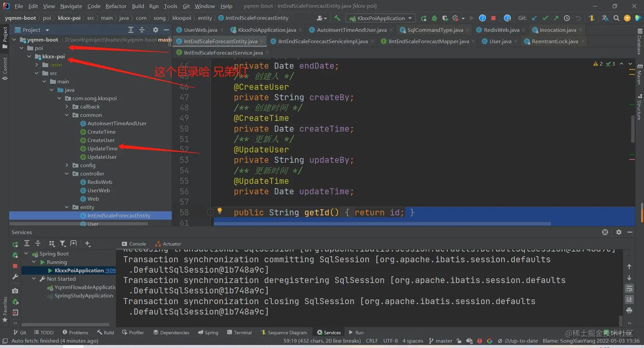This screenshot has width=644, height=348.
Task: Click the Git Update Project arrow
Action: tap(534, 18)
